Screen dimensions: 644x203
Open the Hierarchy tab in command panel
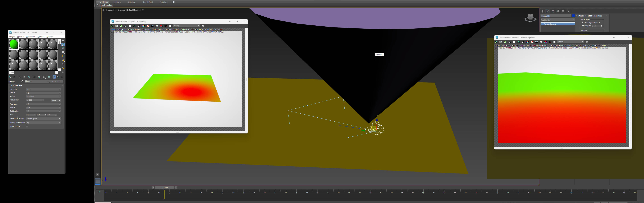click(x=553, y=11)
